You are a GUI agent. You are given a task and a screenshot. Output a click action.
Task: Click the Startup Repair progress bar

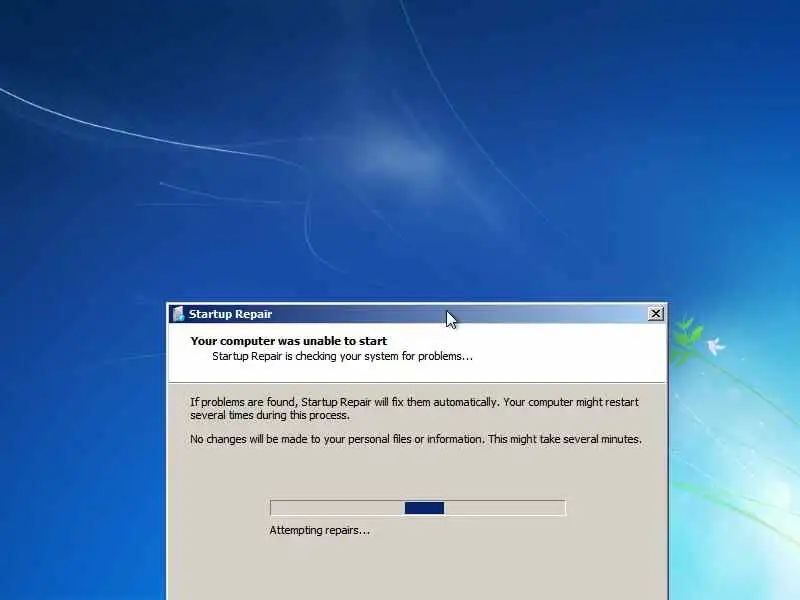pos(418,508)
